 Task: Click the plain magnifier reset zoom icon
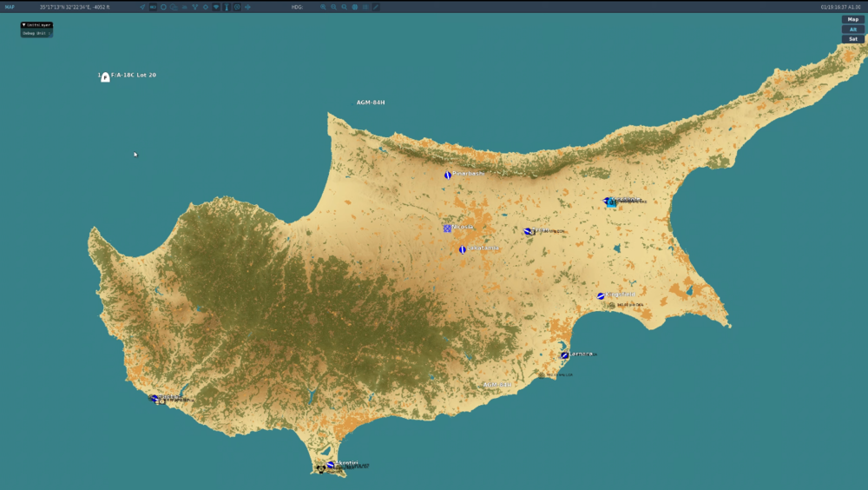click(x=345, y=7)
